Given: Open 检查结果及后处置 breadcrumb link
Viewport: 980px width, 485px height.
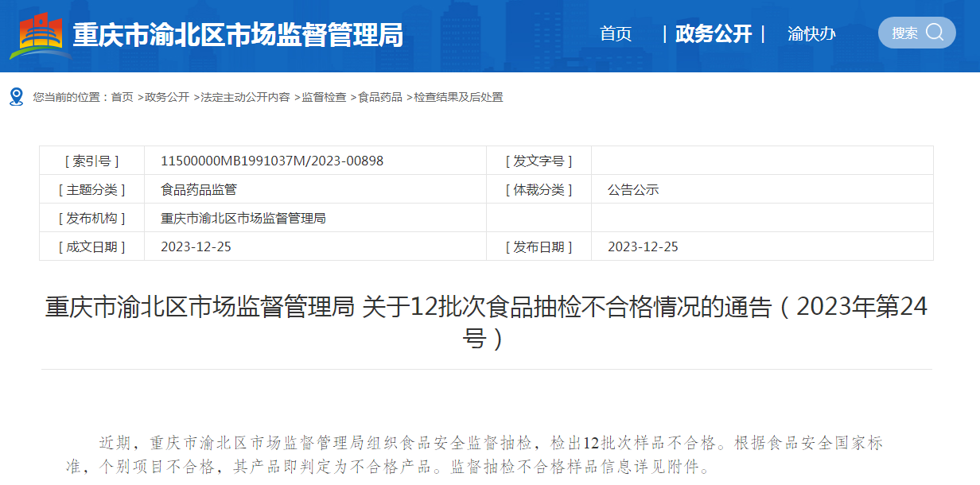Looking at the screenshot, I should click(458, 97).
